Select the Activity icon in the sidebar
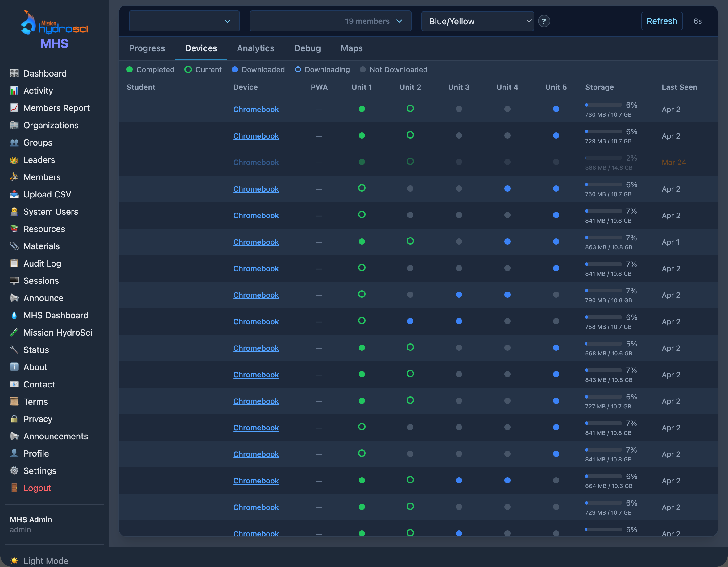728x567 pixels. tap(14, 90)
